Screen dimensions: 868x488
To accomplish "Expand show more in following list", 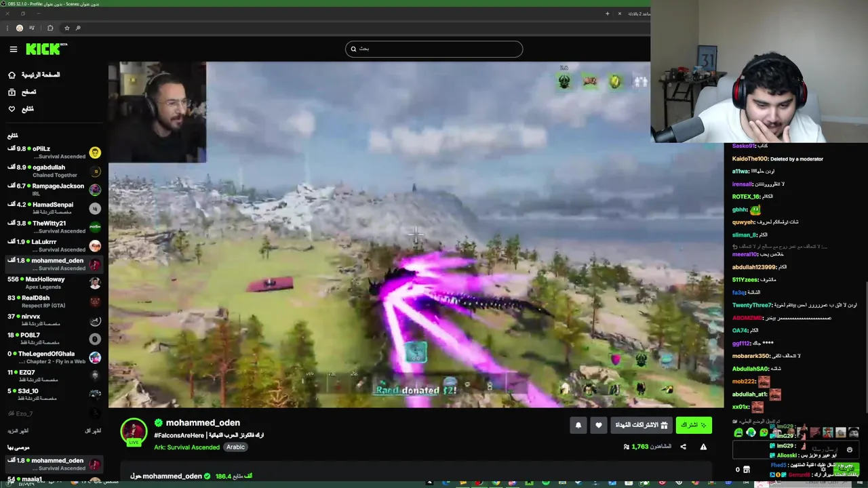I will click(18, 431).
